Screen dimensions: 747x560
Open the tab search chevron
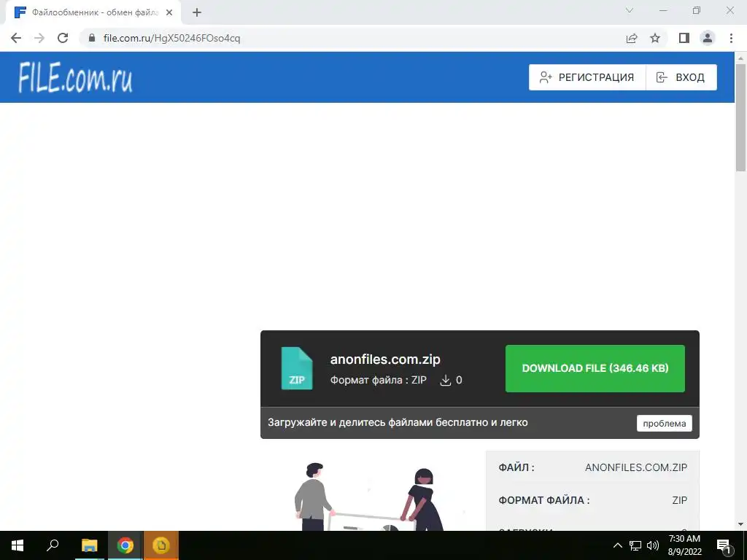click(630, 10)
